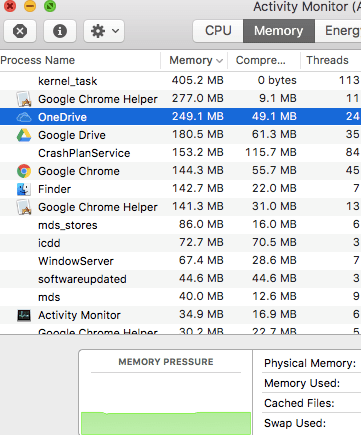Click the 84 threads value for CrashPlanService

click(x=352, y=152)
